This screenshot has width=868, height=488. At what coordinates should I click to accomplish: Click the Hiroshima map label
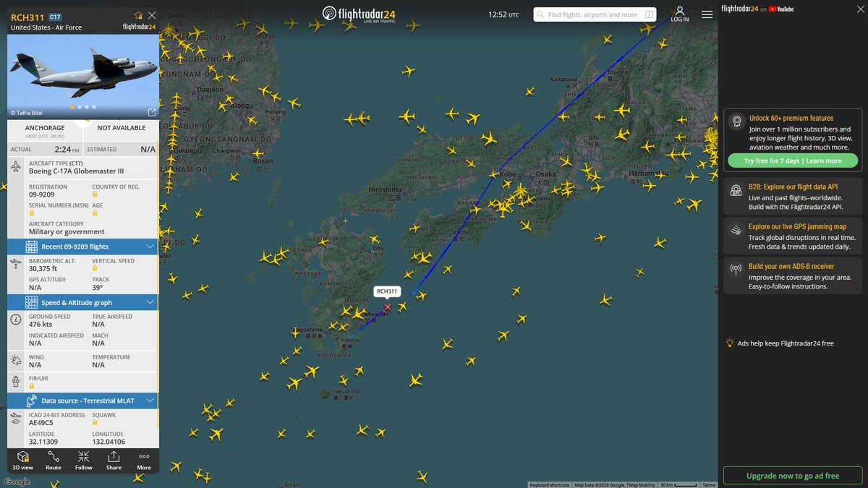pyautogui.click(x=384, y=189)
